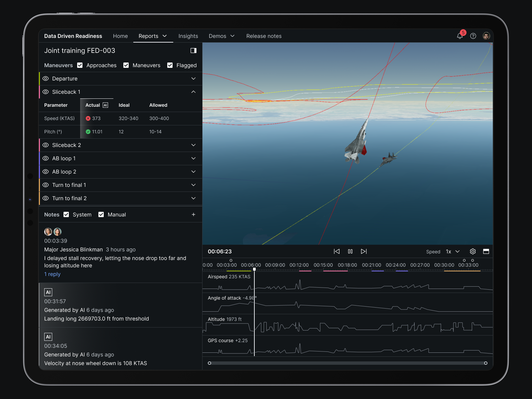Image resolution: width=532 pixels, height=399 pixels.
Task: Collapse the sidebar panel
Action: coord(193,51)
